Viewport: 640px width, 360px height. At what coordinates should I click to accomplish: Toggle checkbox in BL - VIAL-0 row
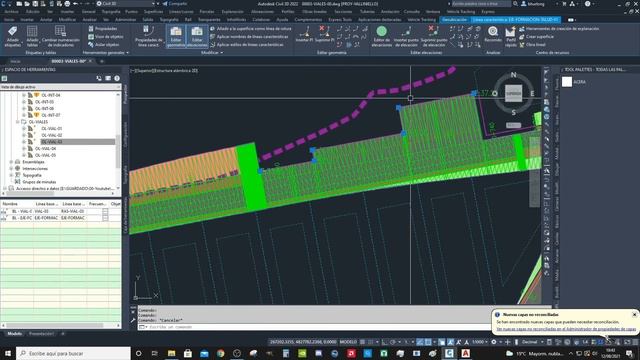pyautogui.click(x=105, y=211)
